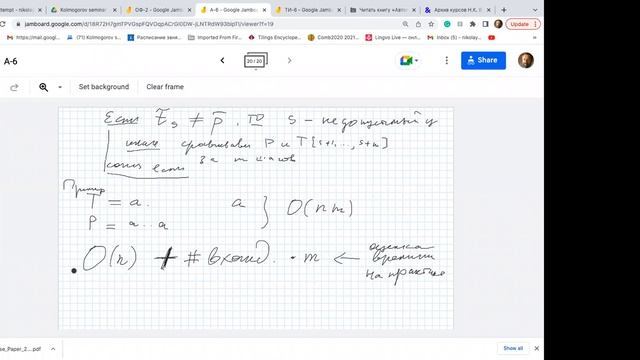Open the Google account avatar in Jamboard
This screenshot has height=360, width=640.
tap(526, 60)
